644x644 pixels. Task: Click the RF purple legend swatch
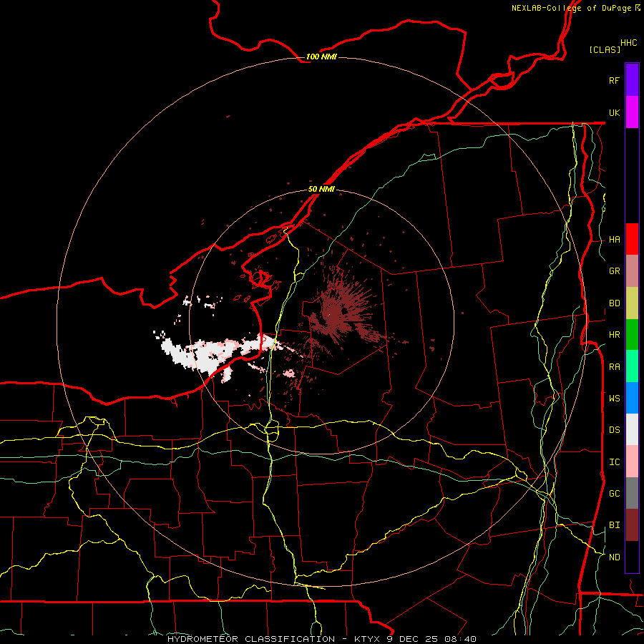pyautogui.click(x=632, y=80)
